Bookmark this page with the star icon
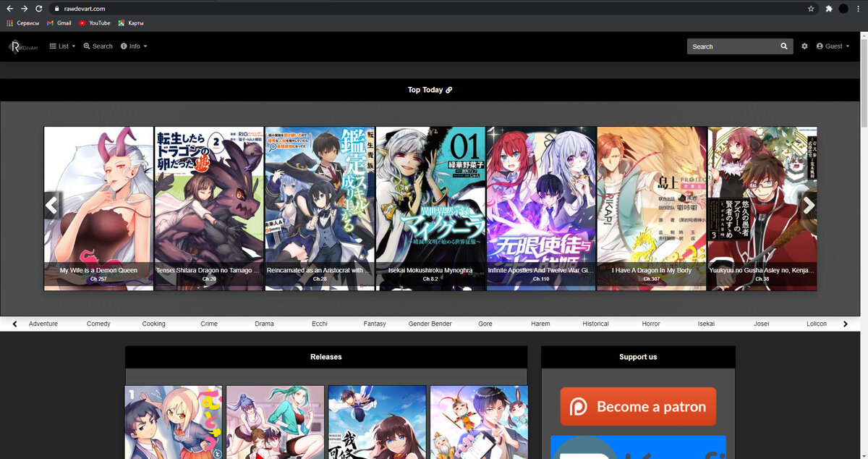The image size is (868, 459). click(812, 9)
